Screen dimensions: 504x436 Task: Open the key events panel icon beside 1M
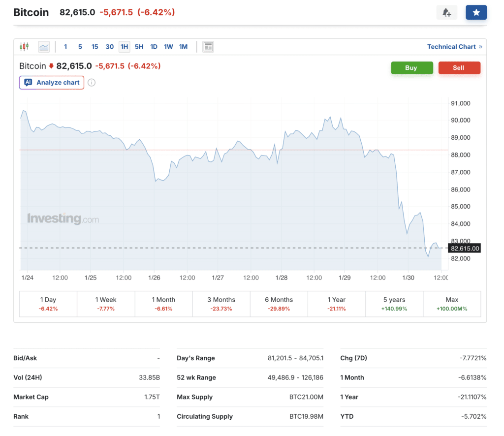pyautogui.click(x=208, y=46)
